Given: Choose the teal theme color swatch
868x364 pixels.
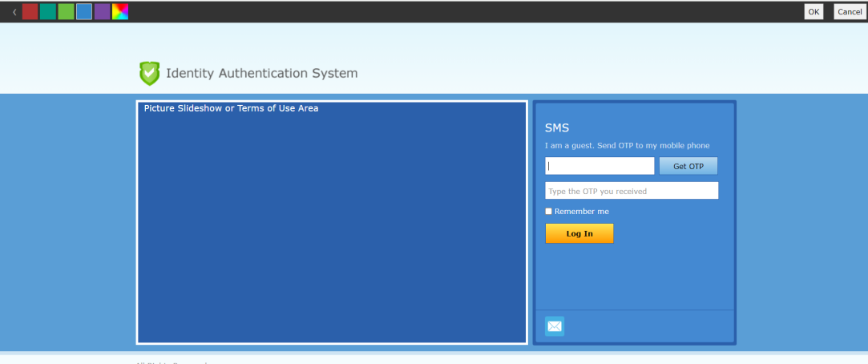Looking at the screenshot, I should (x=48, y=12).
